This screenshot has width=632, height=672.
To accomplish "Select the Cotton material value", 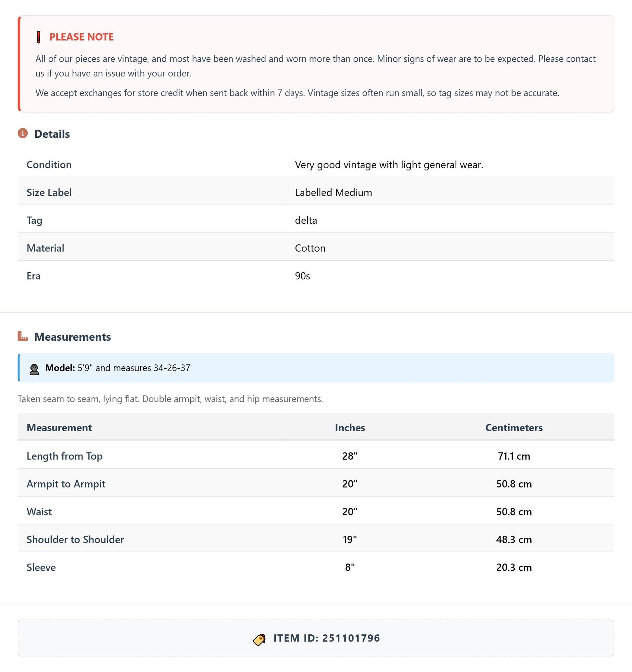I will (x=310, y=248).
